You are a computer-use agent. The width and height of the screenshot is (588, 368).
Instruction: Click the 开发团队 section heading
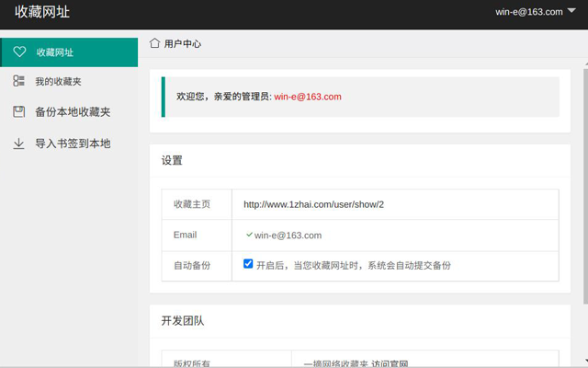[183, 321]
